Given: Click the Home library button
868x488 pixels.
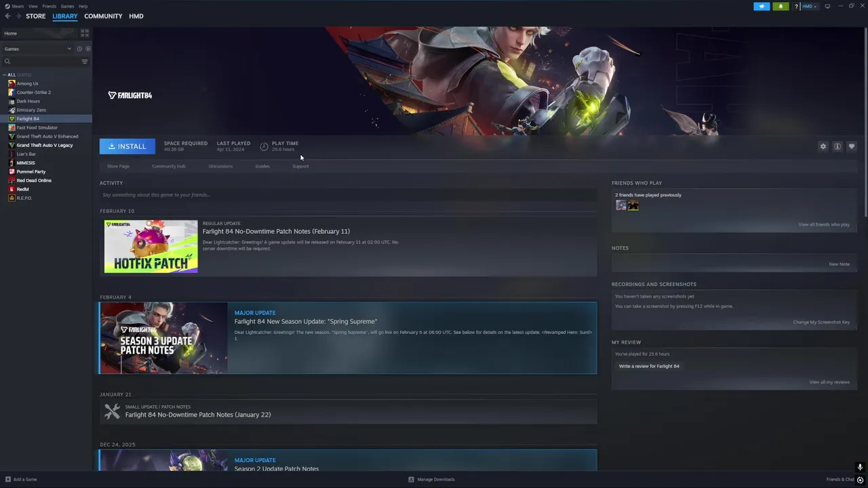Looking at the screenshot, I should pyautogui.click(x=39, y=33).
